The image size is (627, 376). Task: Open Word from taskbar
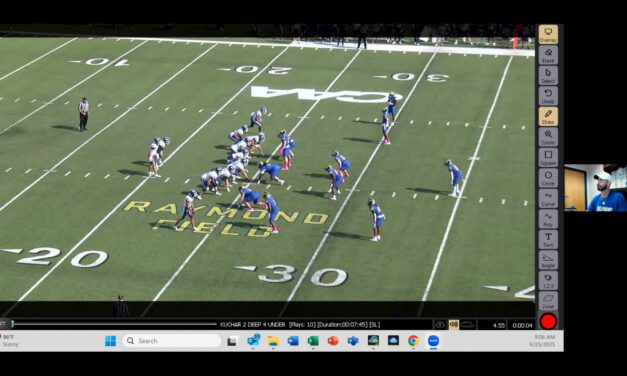pos(293,341)
